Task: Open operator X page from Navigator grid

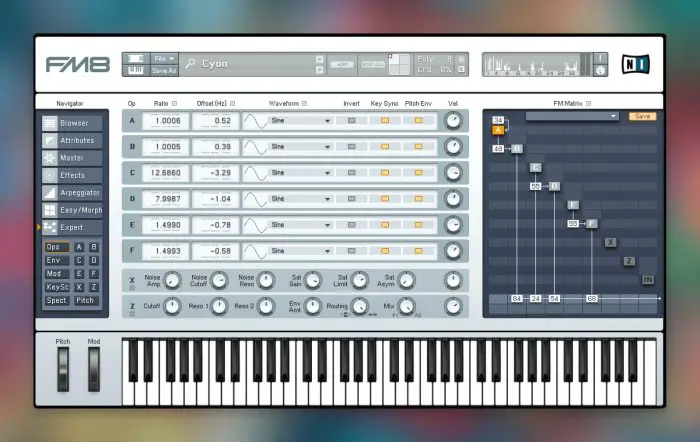Action: 79,287
